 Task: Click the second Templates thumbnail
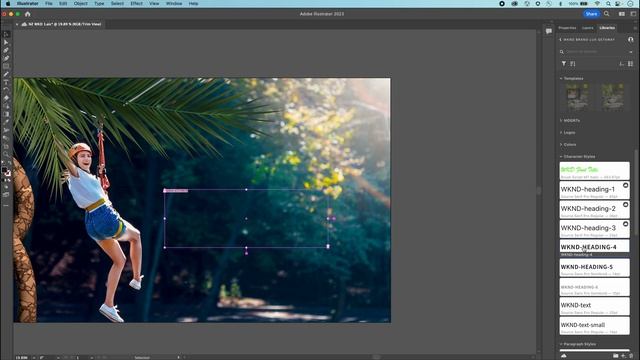click(x=613, y=97)
